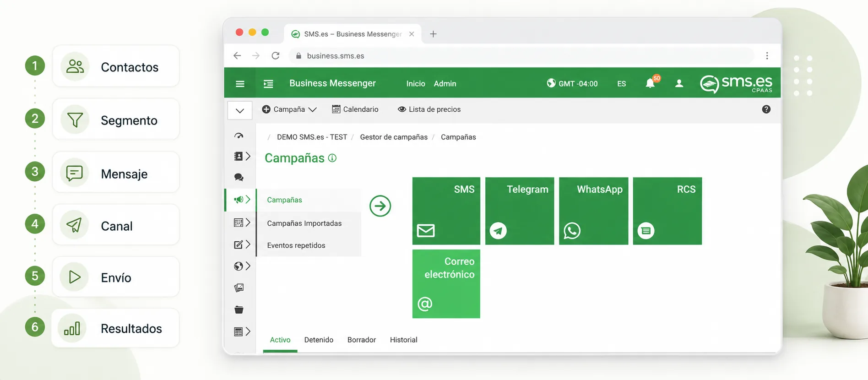868x380 pixels.
Task: Open the folder sidebar icon
Action: pos(239,309)
